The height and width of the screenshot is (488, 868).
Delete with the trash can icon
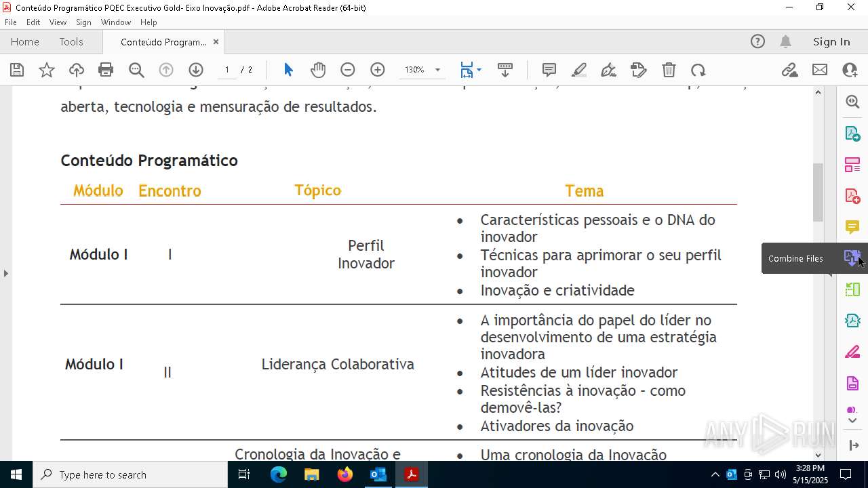[669, 70]
